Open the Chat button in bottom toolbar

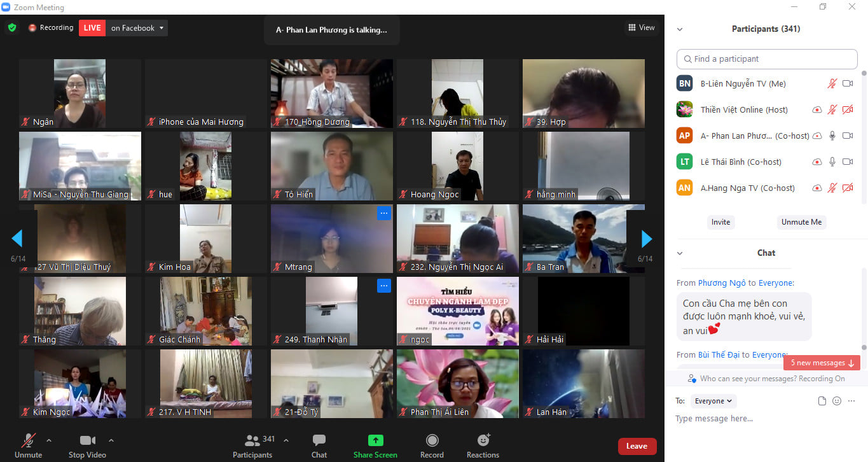(x=319, y=446)
